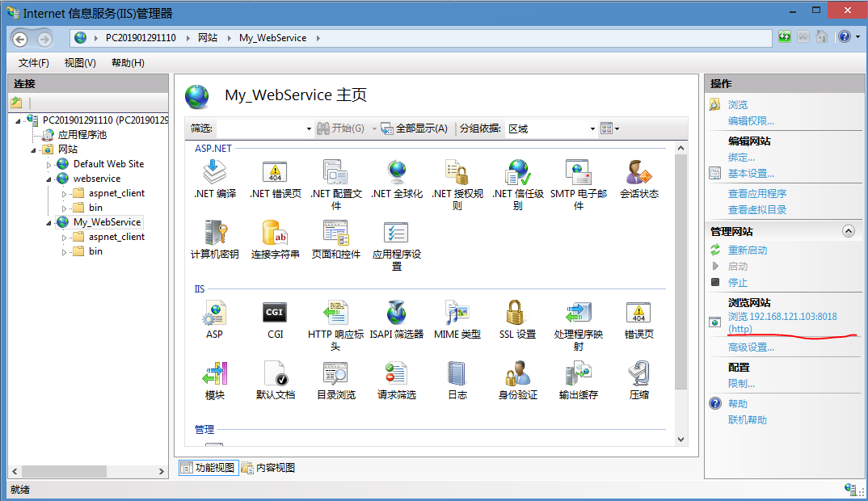
Task: Open the ISAPI 筛选器 feature
Action: [x=397, y=319]
